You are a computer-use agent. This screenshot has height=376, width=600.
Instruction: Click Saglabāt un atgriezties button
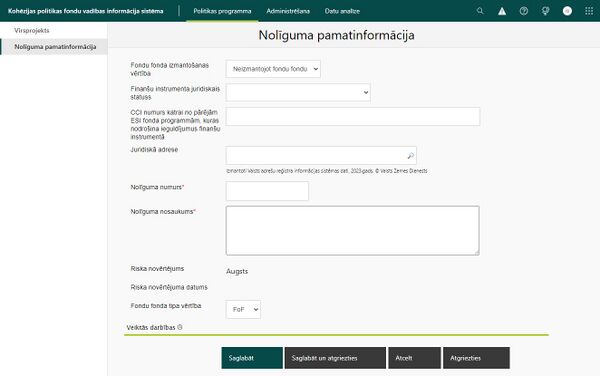tap(335, 358)
